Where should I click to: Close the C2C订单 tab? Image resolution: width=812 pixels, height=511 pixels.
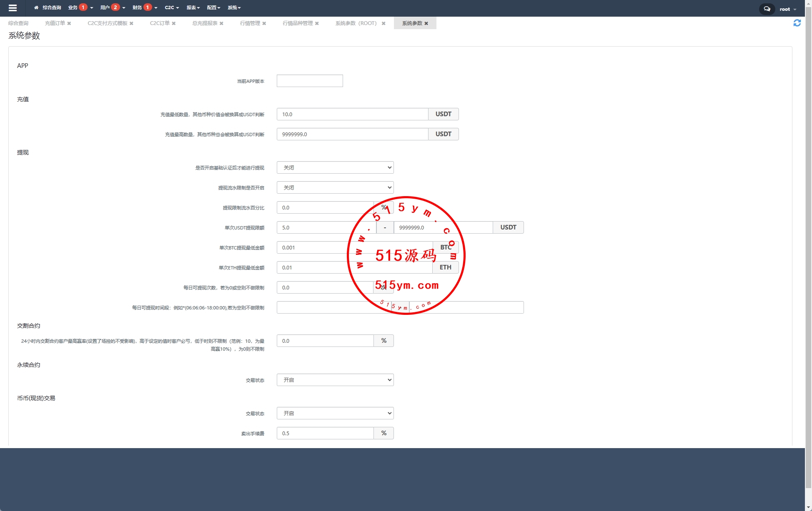point(174,23)
